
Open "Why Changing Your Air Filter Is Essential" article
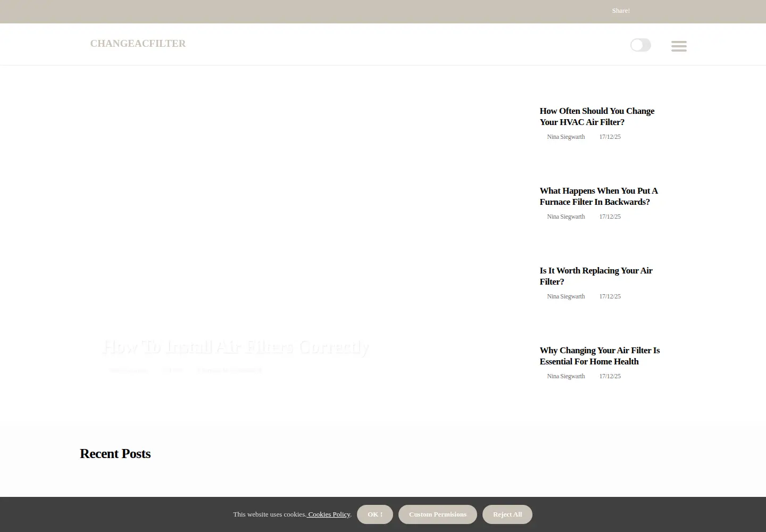600,356
